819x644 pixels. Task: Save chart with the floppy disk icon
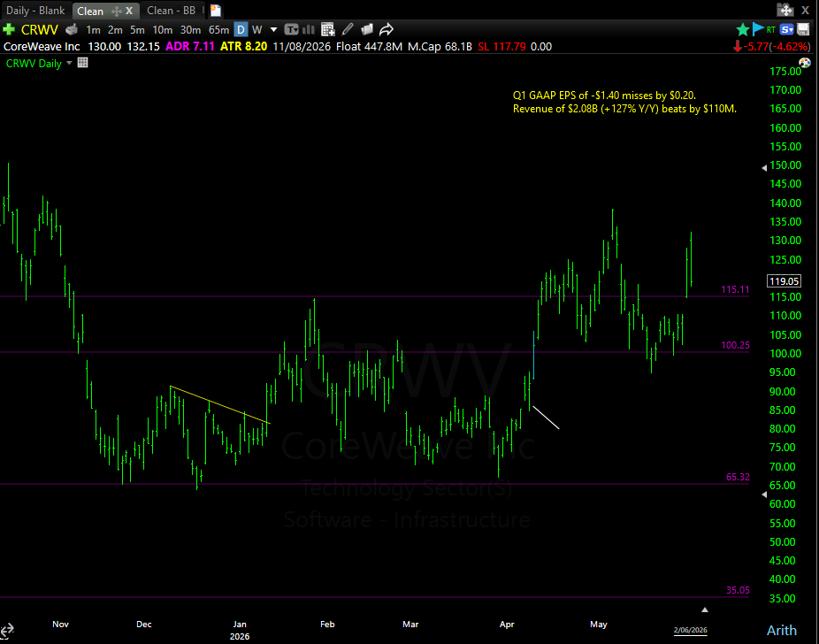tap(803, 29)
